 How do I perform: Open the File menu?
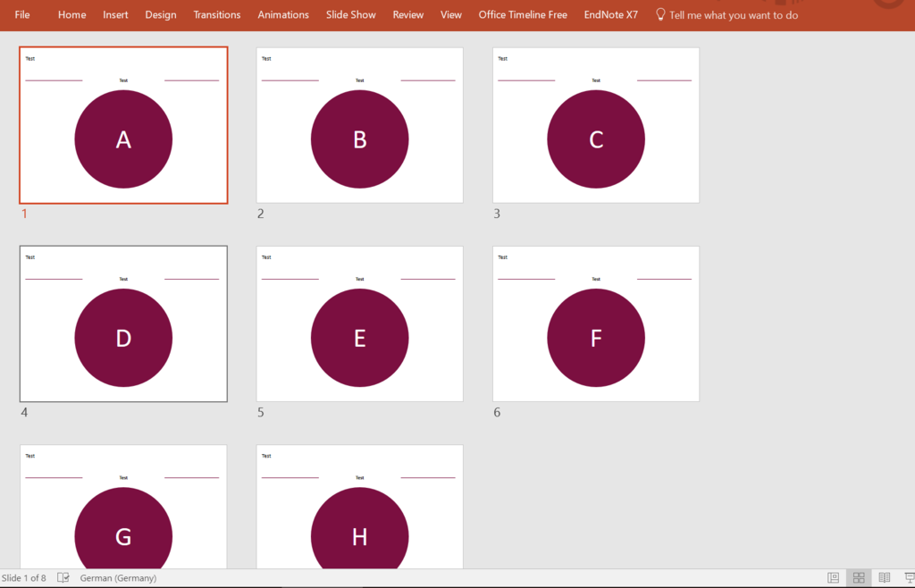tap(22, 14)
